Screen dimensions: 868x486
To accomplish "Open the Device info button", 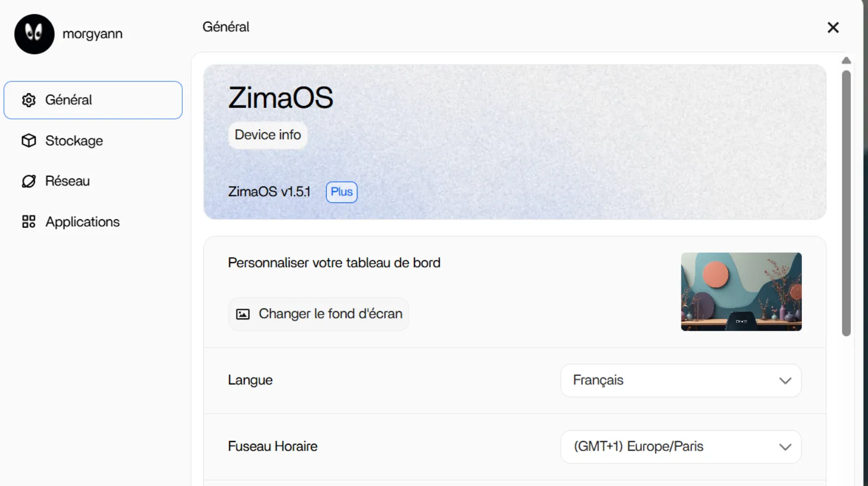I will pyautogui.click(x=267, y=135).
